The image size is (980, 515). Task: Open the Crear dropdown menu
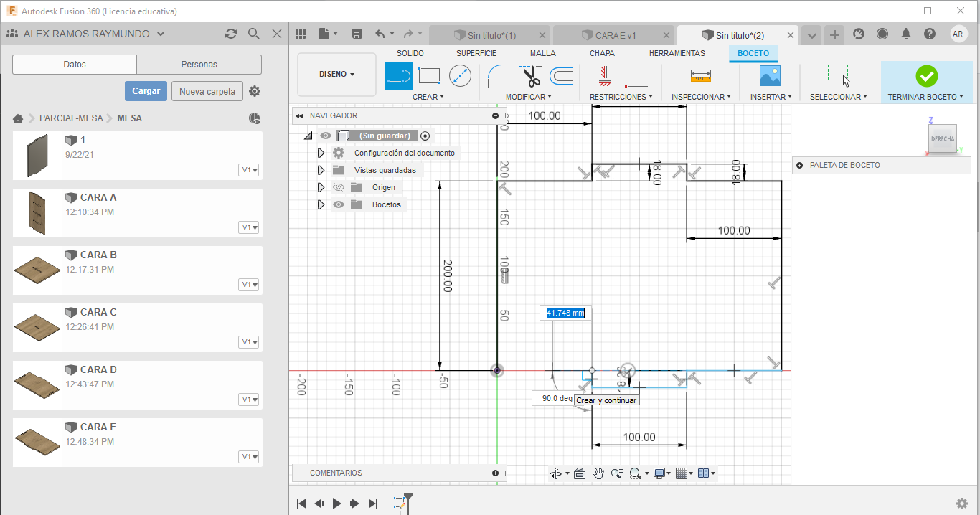click(428, 96)
